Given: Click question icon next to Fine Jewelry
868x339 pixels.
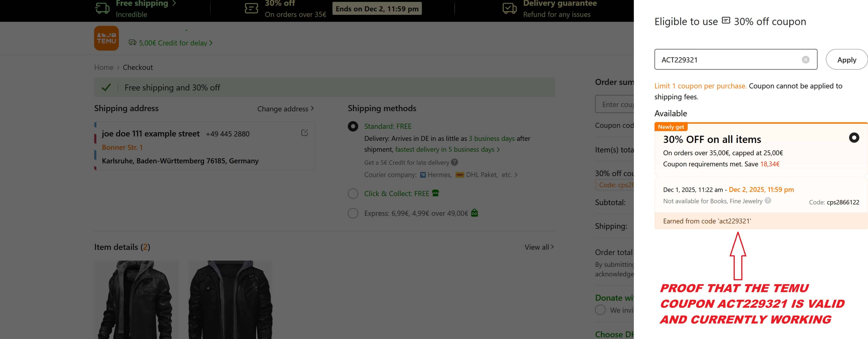Looking at the screenshot, I should point(767,201).
